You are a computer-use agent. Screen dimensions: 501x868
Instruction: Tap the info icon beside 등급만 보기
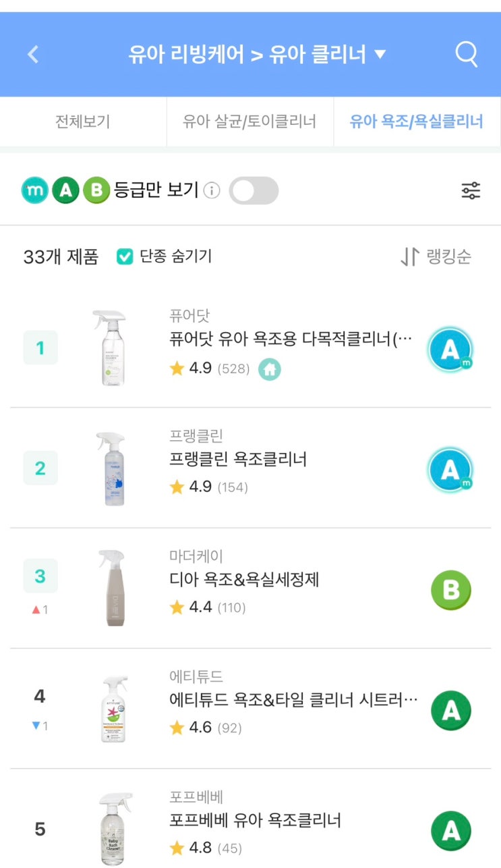click(x=212, y=191)
